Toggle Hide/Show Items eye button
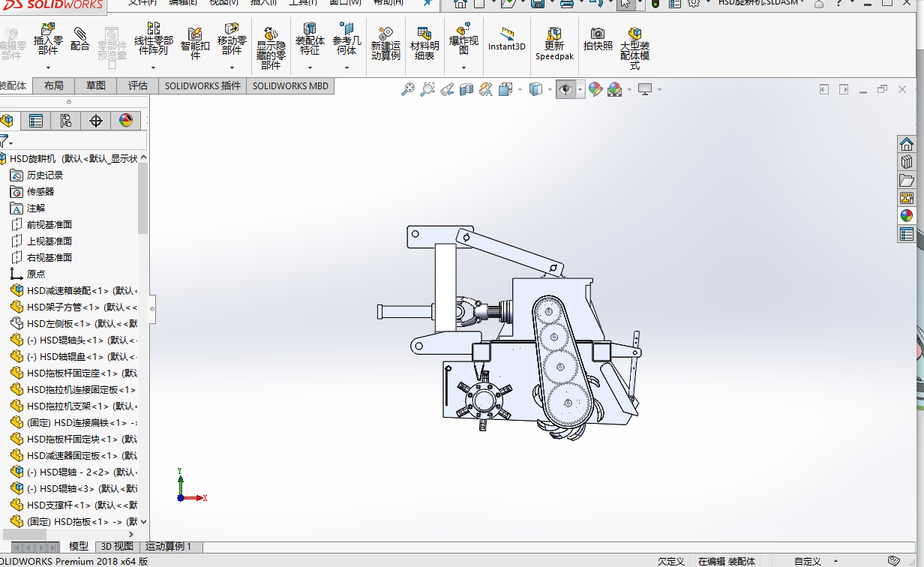 point(565,89)
